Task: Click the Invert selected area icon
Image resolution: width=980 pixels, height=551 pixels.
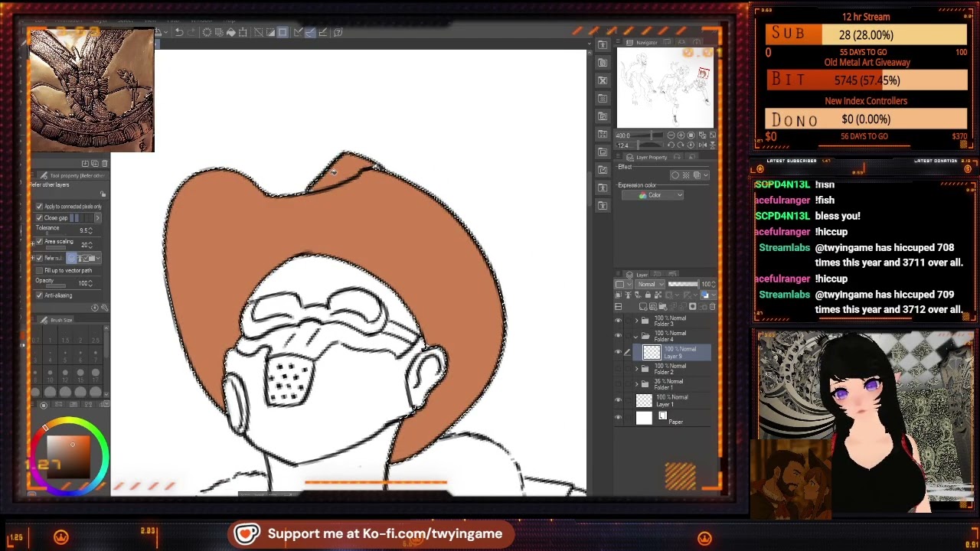Action: click(x=270, y=32)
